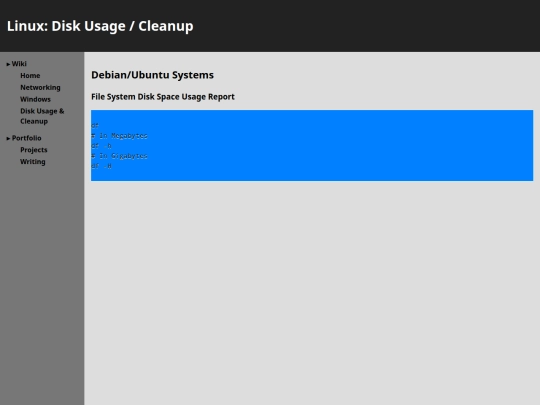Click the first 'df' command line
The width and height of the screenshot is (540, 405).
tap(95, 125)
